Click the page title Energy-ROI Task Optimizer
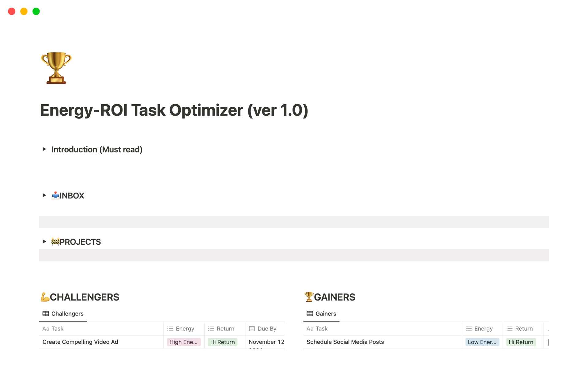Viewport: 588px width, 368px height. tap(174, 110)
